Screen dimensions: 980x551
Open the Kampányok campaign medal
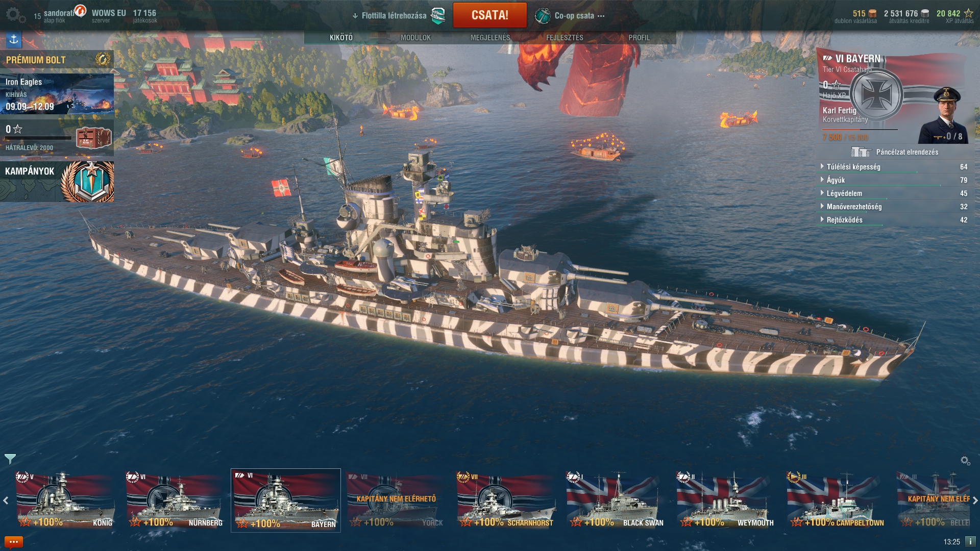[x=87, y=182]
